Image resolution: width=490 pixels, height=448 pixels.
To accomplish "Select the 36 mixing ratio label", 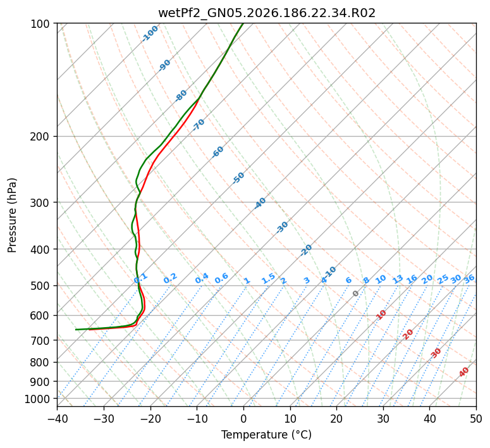I will click(x=469, y=279).
